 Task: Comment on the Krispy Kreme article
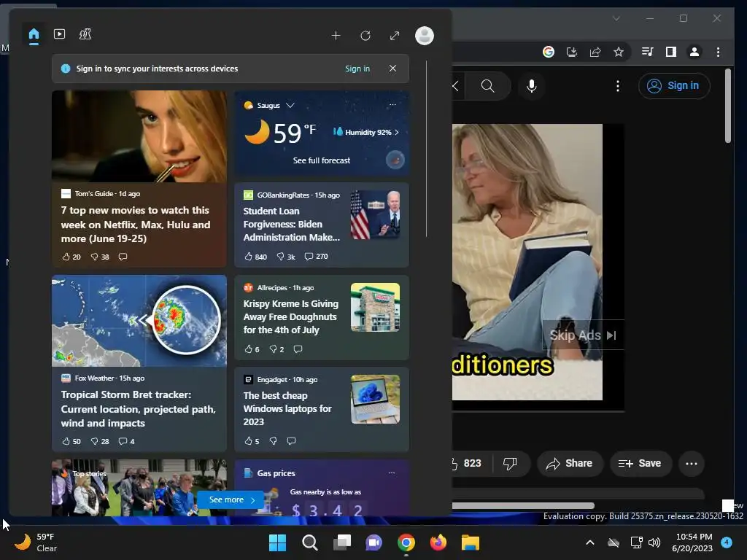298,349
